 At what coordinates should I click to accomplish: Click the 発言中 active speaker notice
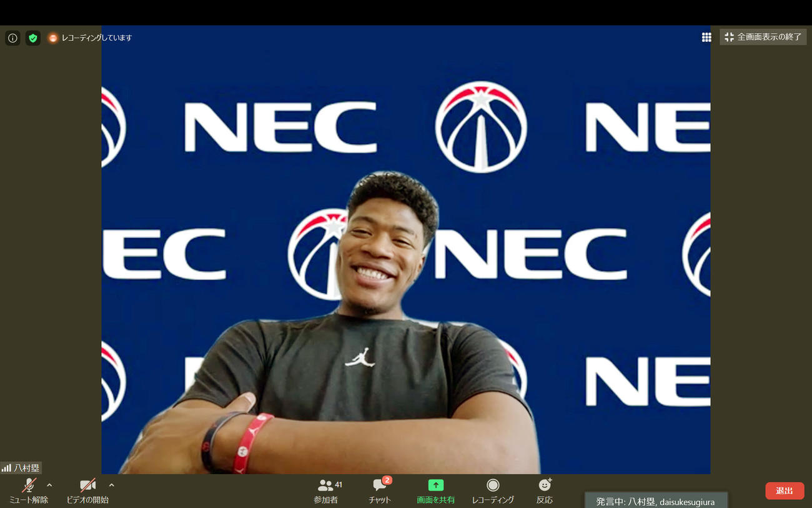pos(655,501)
